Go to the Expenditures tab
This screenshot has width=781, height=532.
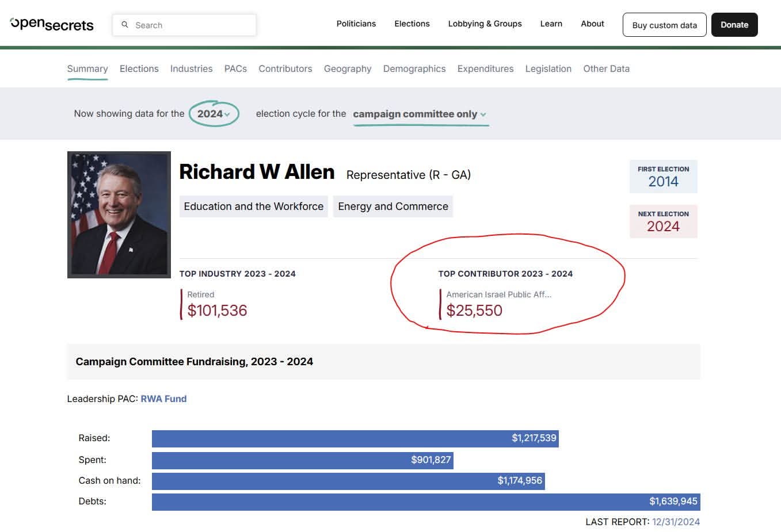tap(485, 68)
